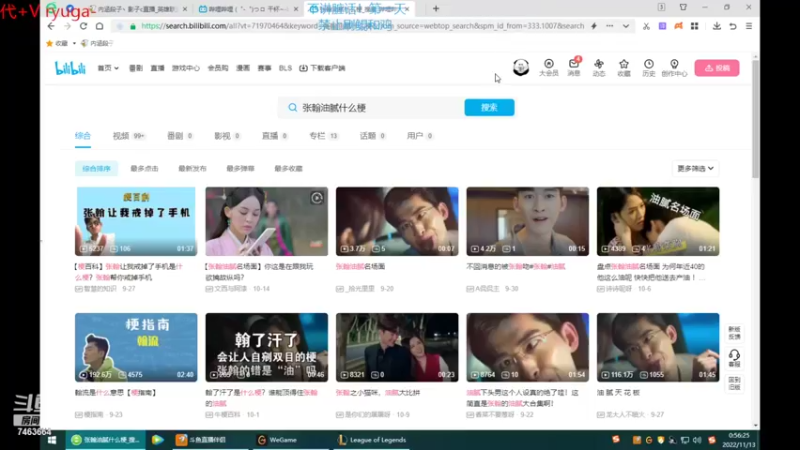This screenshot has width=800, height=450.
Task: Reload the page
Action: (x=83, y=26)
